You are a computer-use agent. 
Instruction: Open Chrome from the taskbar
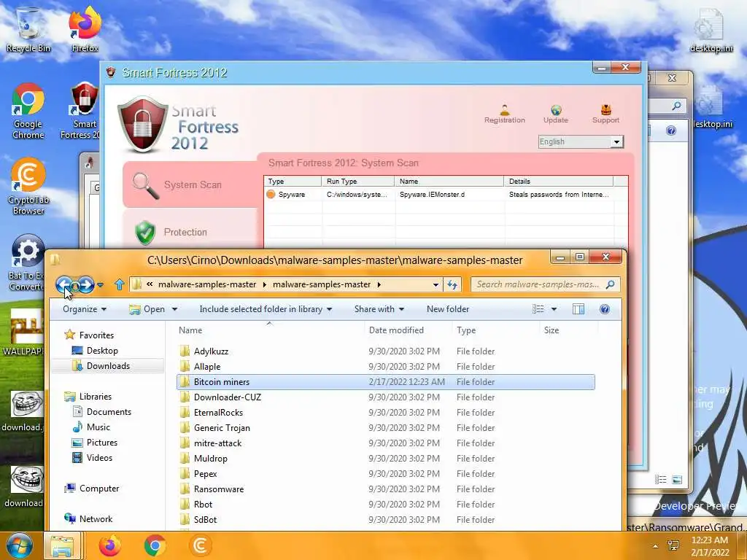pyautogui.click(x=155, y=545)
